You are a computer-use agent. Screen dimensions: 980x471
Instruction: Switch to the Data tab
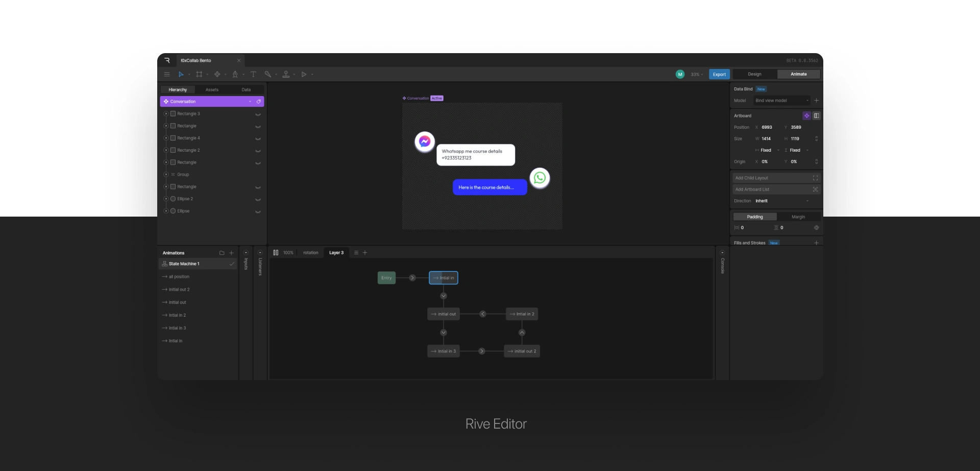246,90
